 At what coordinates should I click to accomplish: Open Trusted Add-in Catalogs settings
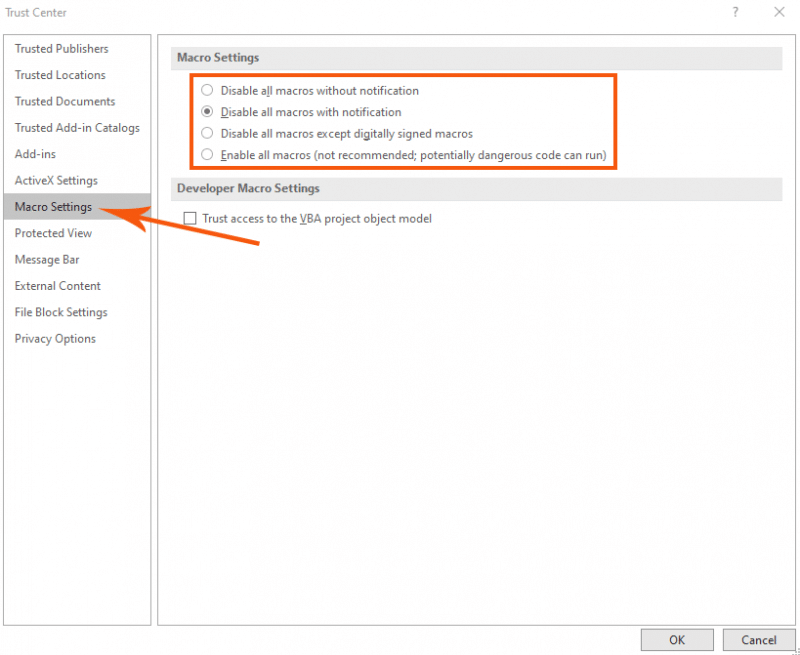click(74, 127)
